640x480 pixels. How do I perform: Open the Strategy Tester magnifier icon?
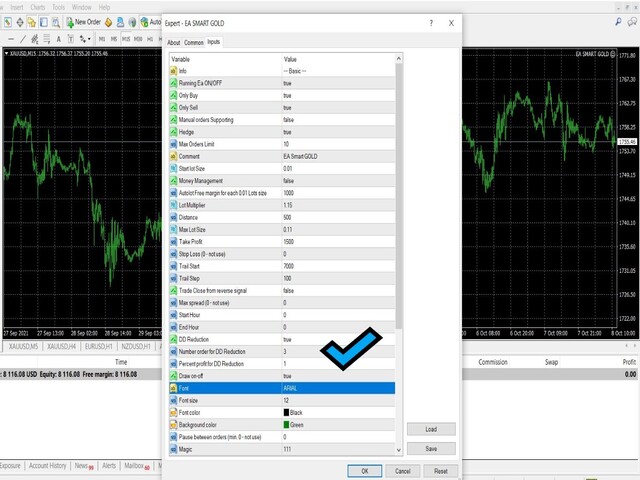tap(56, 22)
